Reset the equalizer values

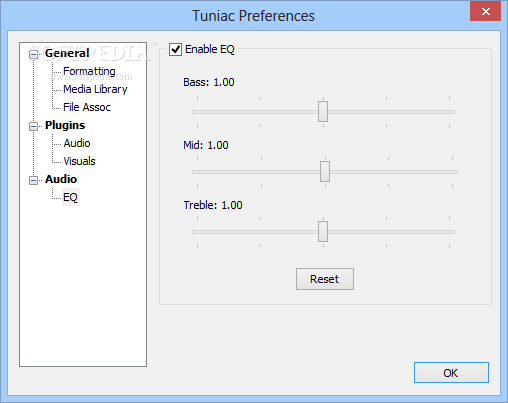coord(325,279)
